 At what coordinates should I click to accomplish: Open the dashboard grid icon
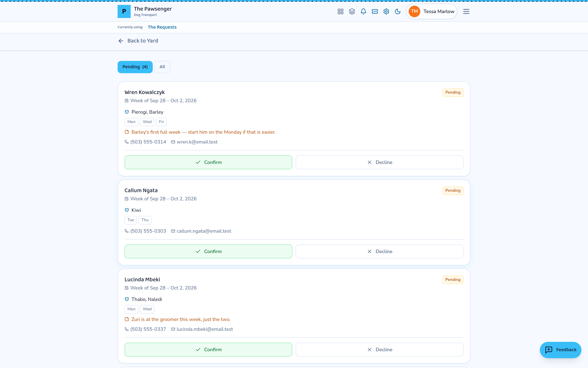(340, 11)
